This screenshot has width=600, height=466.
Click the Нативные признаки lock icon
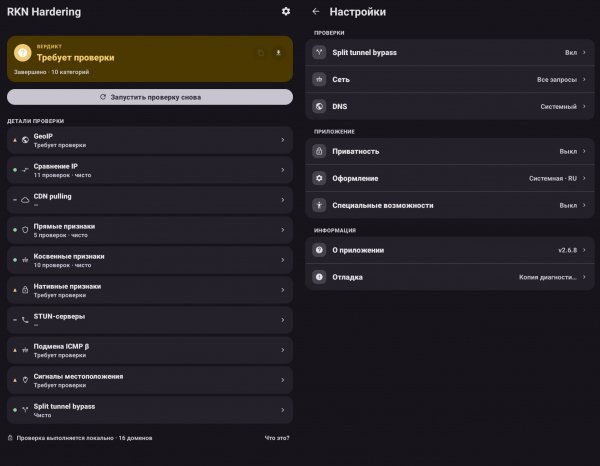click(x=25, y=290)
